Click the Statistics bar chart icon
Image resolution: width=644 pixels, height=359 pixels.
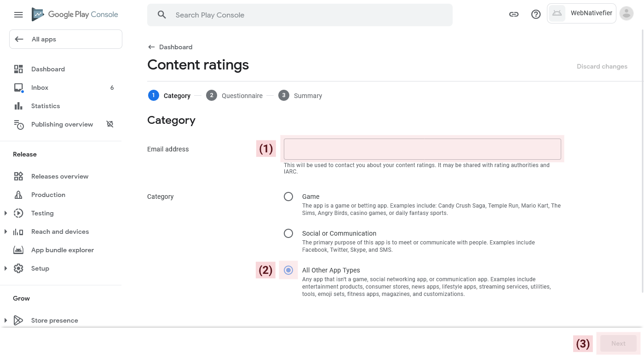(x=18, y=106)
